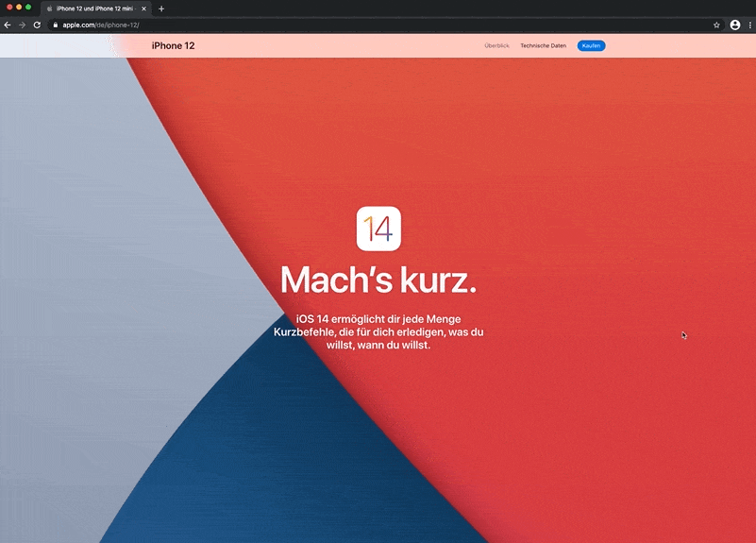Open the Technische Daten link
This screenshot has width=756, height=543.
click(544, 46)
